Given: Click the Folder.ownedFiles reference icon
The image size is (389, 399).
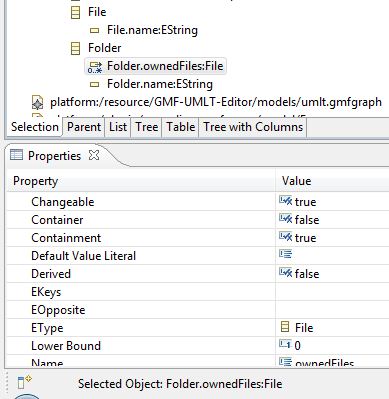Looking at the screenshot, I should [x=95, y=66].
